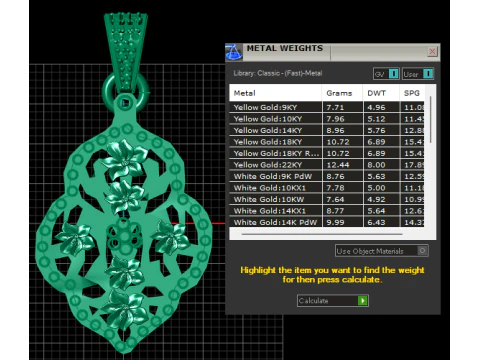Select the White Gold:10KW row
480x360 pixels.
(327, 199)
